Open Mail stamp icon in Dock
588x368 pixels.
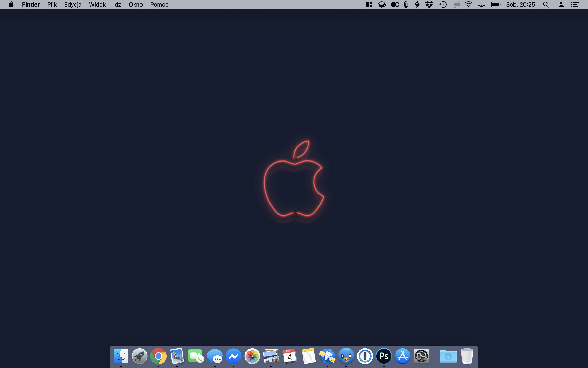[177, 356]
